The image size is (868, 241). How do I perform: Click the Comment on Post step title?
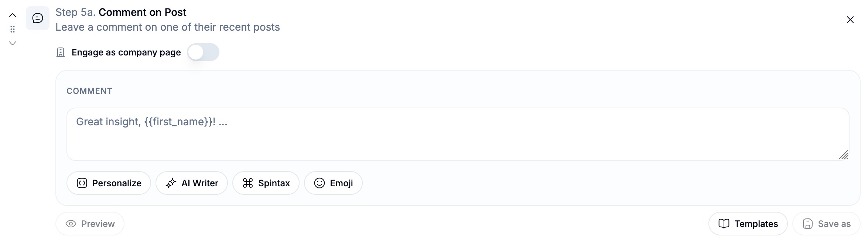point(142,12)
